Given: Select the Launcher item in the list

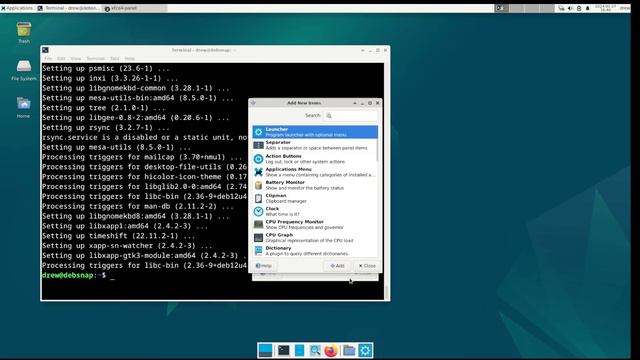Looking at the screenshot, I should click(315, 132).
